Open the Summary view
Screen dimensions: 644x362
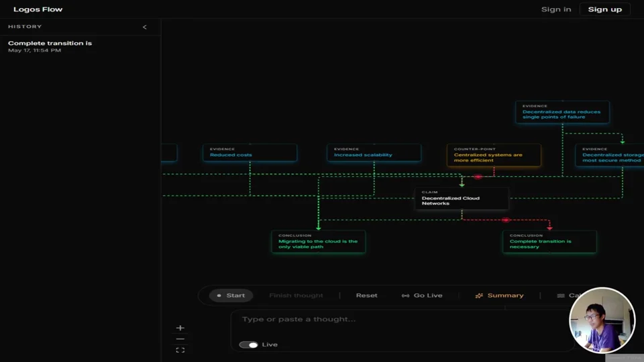point(499,296)
